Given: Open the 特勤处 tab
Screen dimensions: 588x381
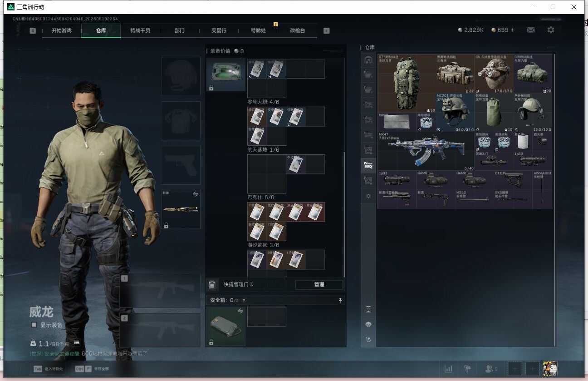Looking at the screenshot, I should [x=258, y=30].
